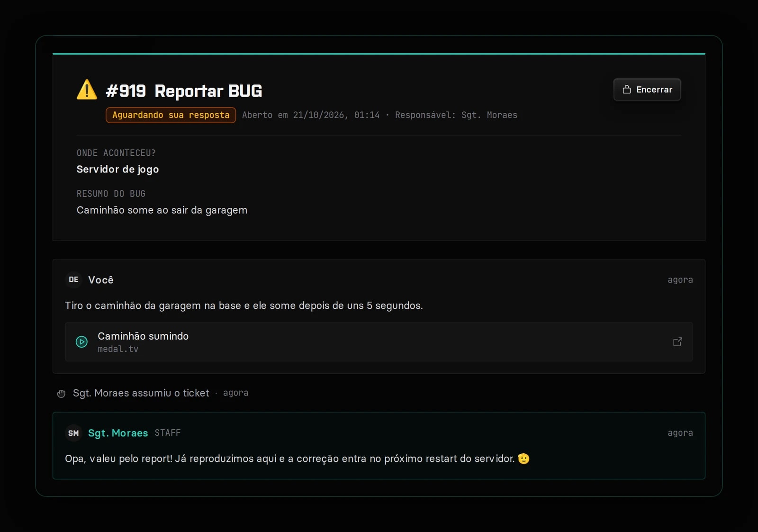The width and height of the screenshot is (758, 532).
Task: Click the medal.tv source text
Action: [x=118, y=349]
